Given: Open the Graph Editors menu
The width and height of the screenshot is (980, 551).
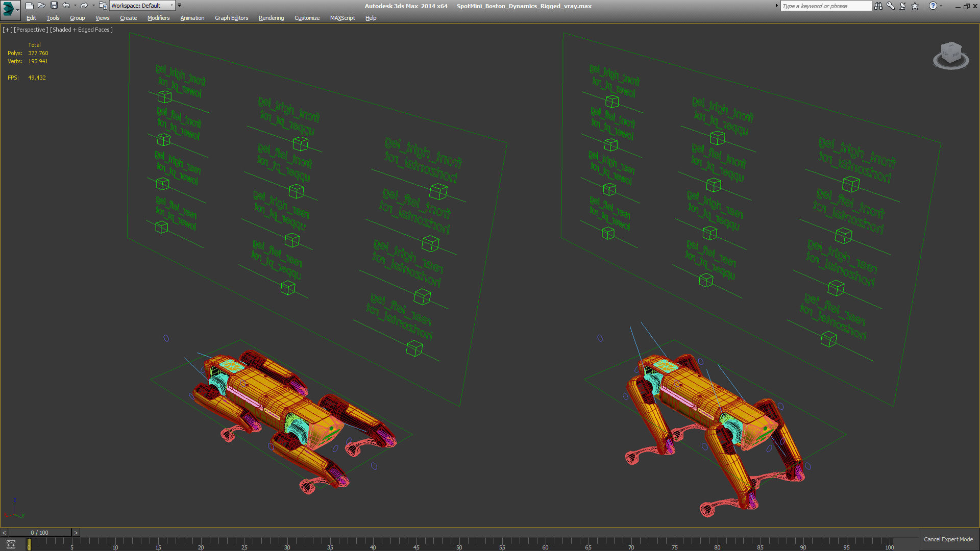Looking at the screenshot, I should coord(232,18).
